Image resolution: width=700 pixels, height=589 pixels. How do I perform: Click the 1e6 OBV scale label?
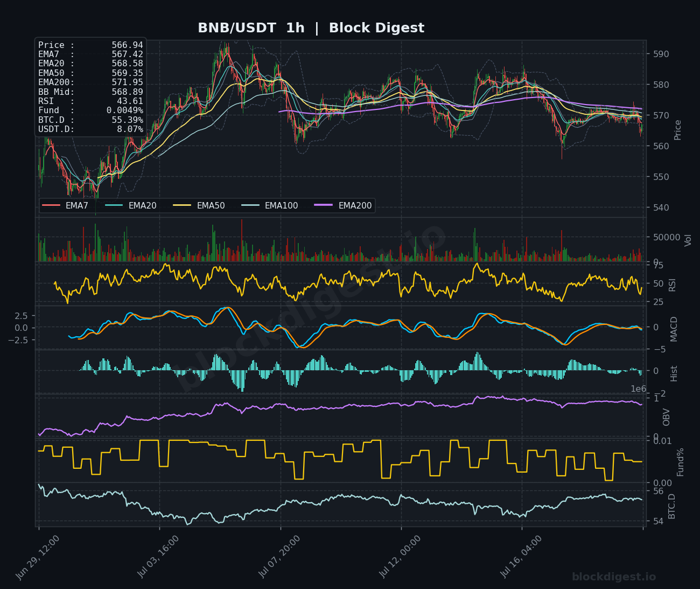(x=639, y=389)
